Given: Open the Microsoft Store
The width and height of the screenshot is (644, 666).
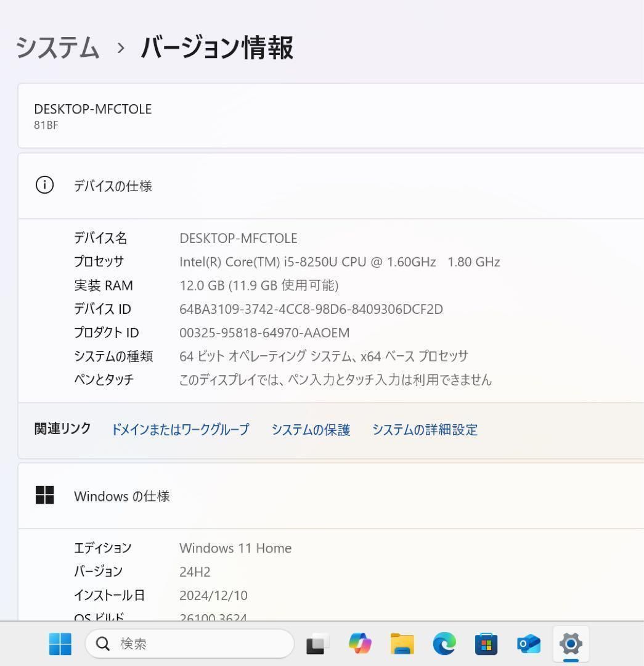Looking at the screenshot, I should tap(486, 643).
